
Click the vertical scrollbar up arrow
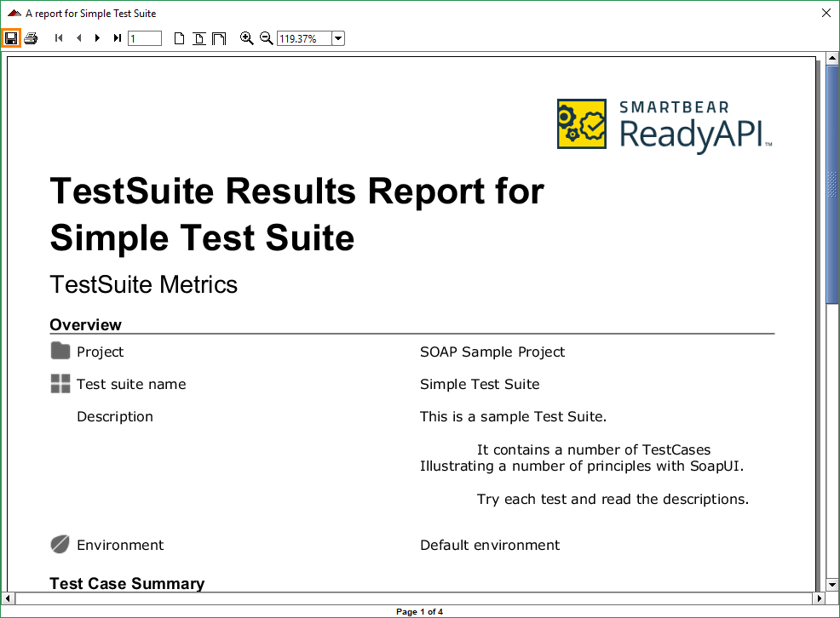point(831,58)
